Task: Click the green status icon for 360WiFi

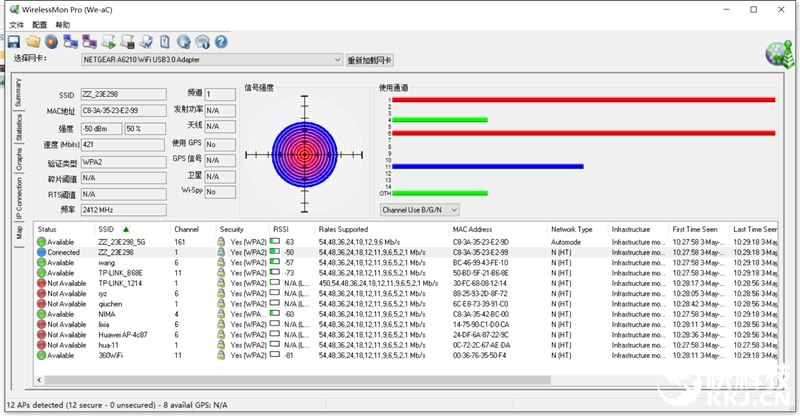Action: (x=43, y=354)
